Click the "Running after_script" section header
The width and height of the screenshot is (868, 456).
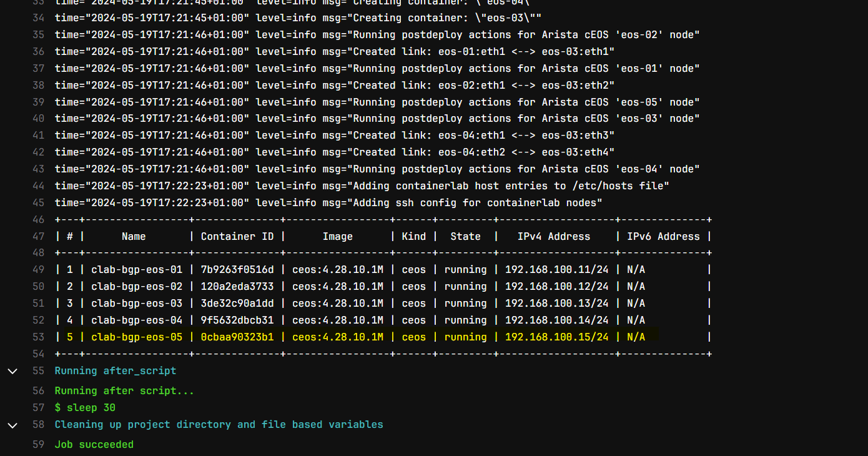[116, 370]
